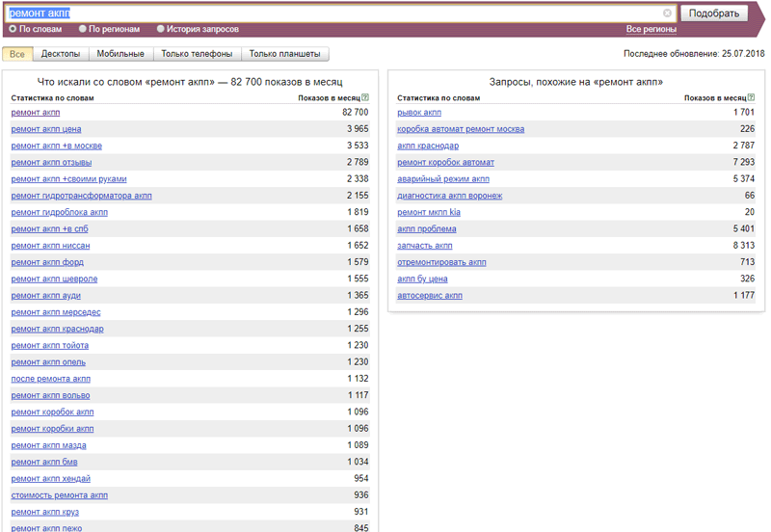
Task: Show the 'Только планшеты' tab
Action: pos(285,54)
